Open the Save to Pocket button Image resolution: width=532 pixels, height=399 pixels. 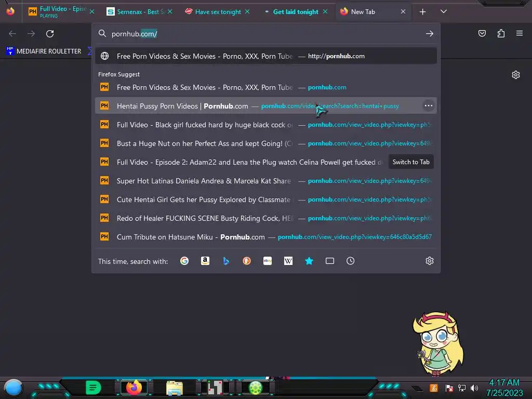point(482,33)
